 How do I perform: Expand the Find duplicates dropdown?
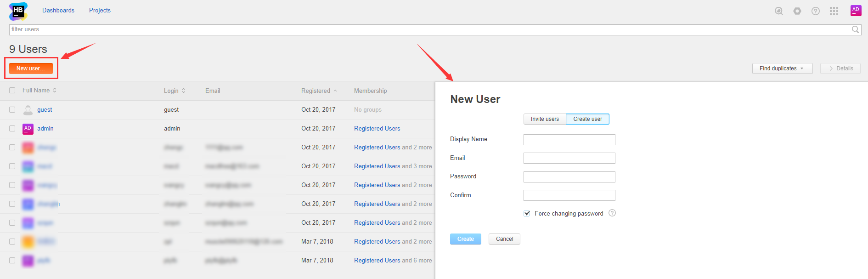click(x=782, y=68)
